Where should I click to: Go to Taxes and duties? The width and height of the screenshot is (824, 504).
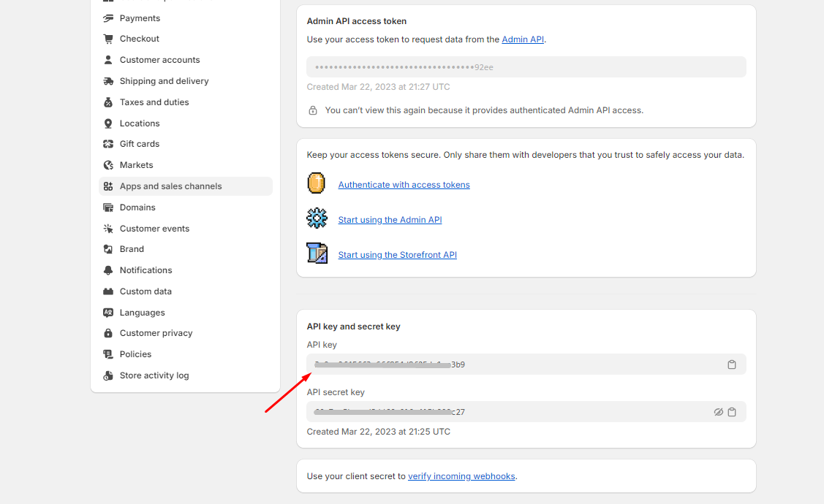154,102
